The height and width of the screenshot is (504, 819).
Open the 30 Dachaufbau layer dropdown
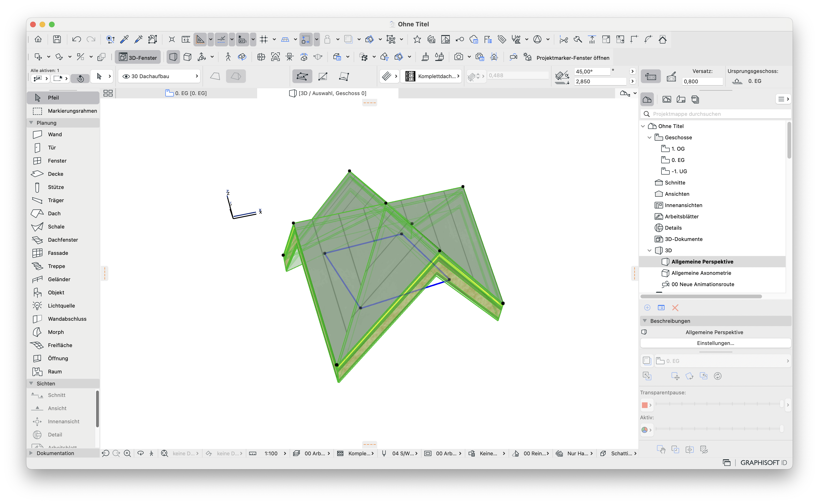(x=159, y=76)
